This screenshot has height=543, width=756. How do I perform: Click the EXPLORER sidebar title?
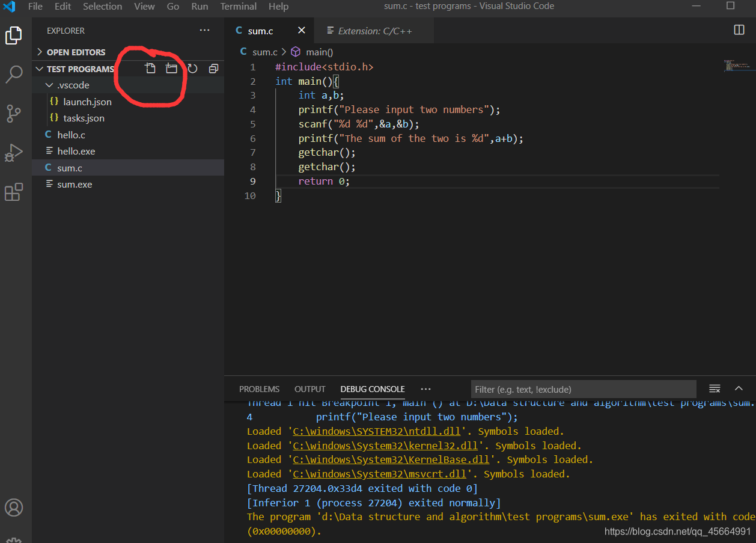(x=66, y=31)
